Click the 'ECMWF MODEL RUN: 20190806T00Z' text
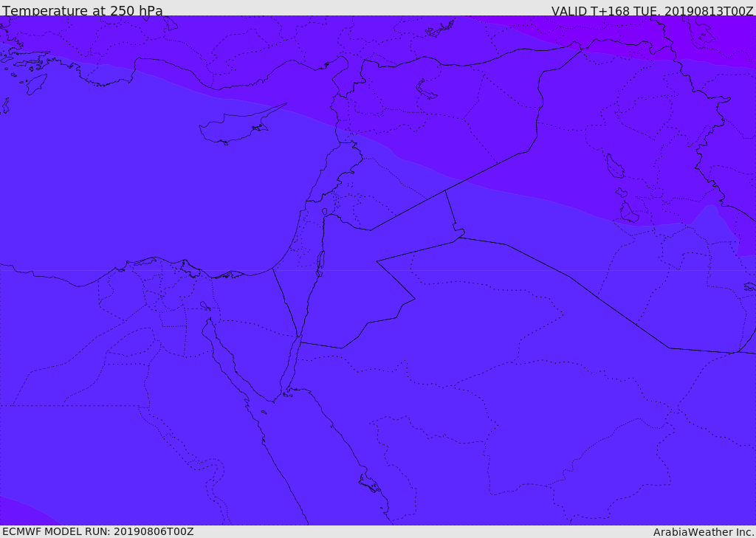The height and width of the screenshot is (538, 756). pyautogui.click(x=98, y=531)
